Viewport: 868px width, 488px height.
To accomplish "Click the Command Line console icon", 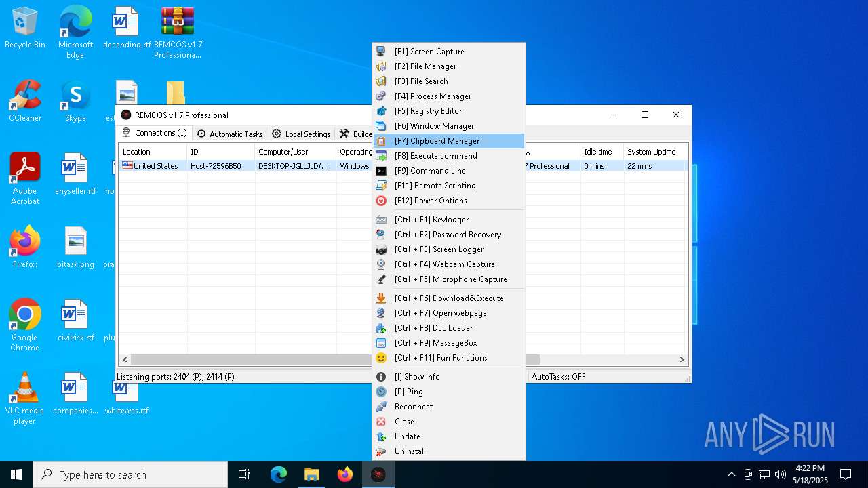I will tap(381, 171).
